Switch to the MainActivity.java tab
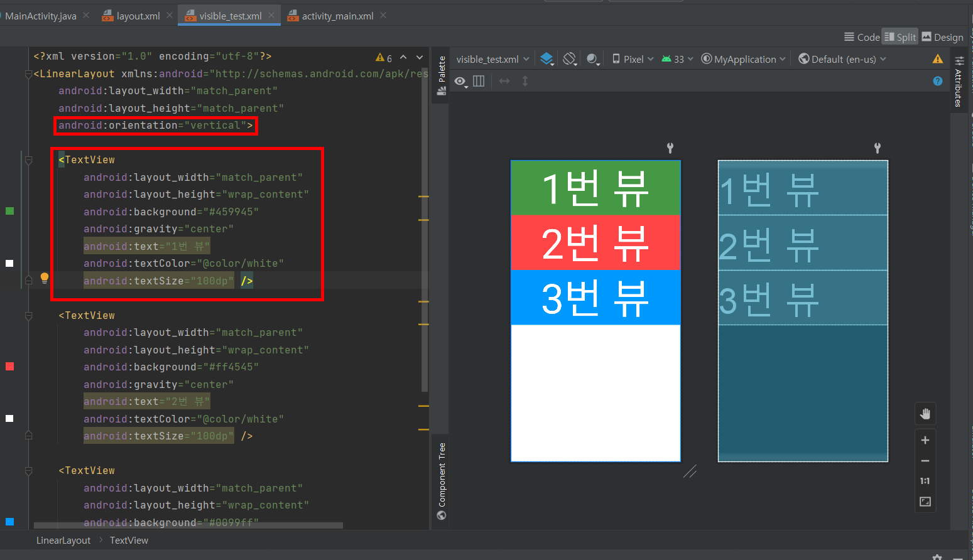The height and width of the screenshot is (560, 973). (40, 16)
